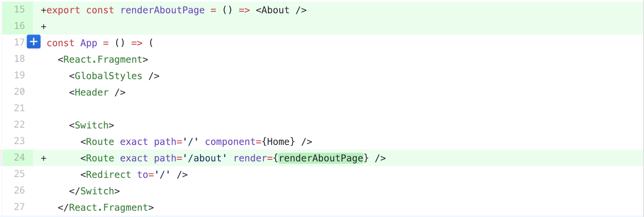The height and width of the screenshot is (217, 644).
Task: Select line number 26 in gutter
Action: (x=19, y=190)
